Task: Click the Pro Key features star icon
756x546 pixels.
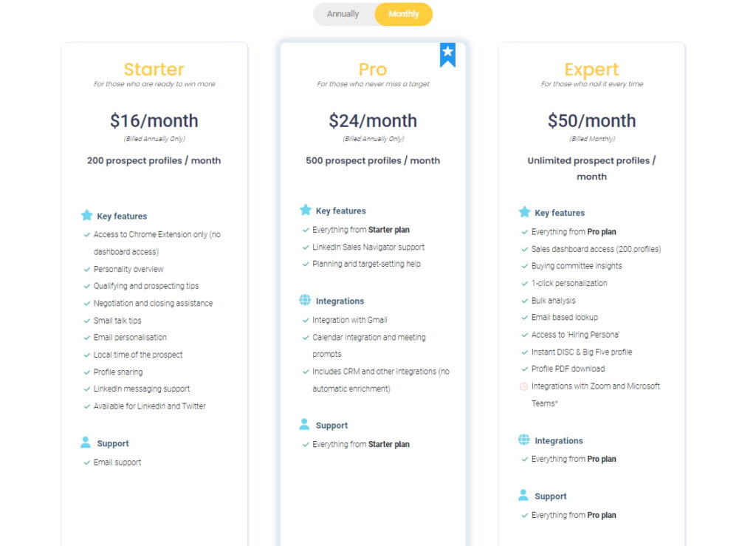Action: tap(305, 210)
